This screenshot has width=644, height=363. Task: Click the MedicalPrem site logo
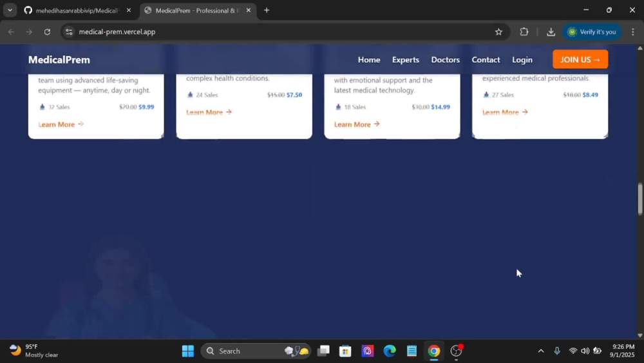pyautogui.click(x=59, y=59)
